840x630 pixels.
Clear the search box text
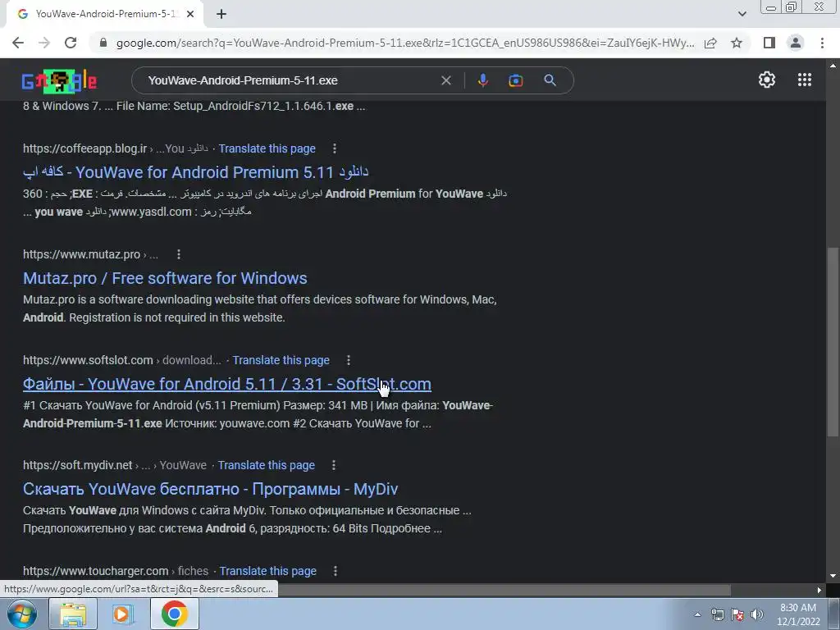click(x=445, y=80)
